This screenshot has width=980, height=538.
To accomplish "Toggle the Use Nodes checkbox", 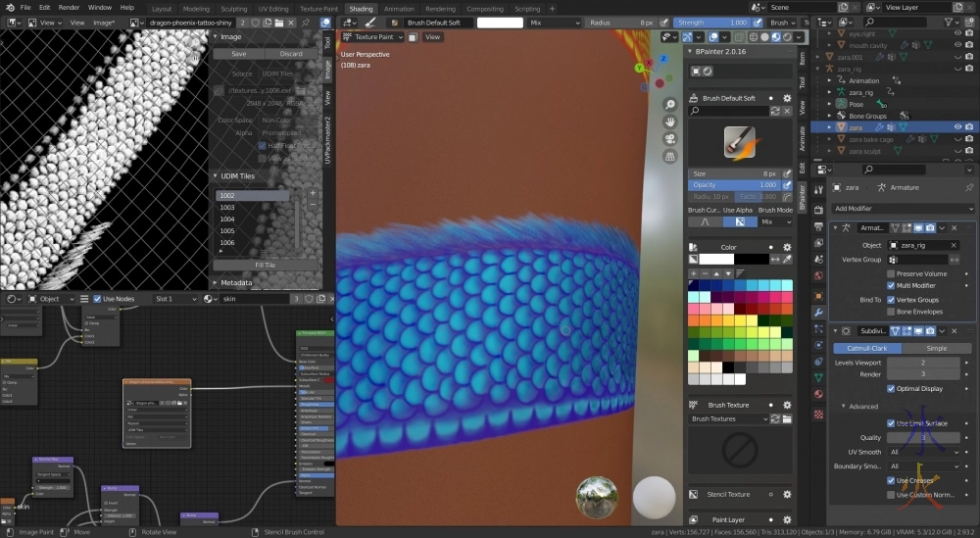I will pos(97,299).
